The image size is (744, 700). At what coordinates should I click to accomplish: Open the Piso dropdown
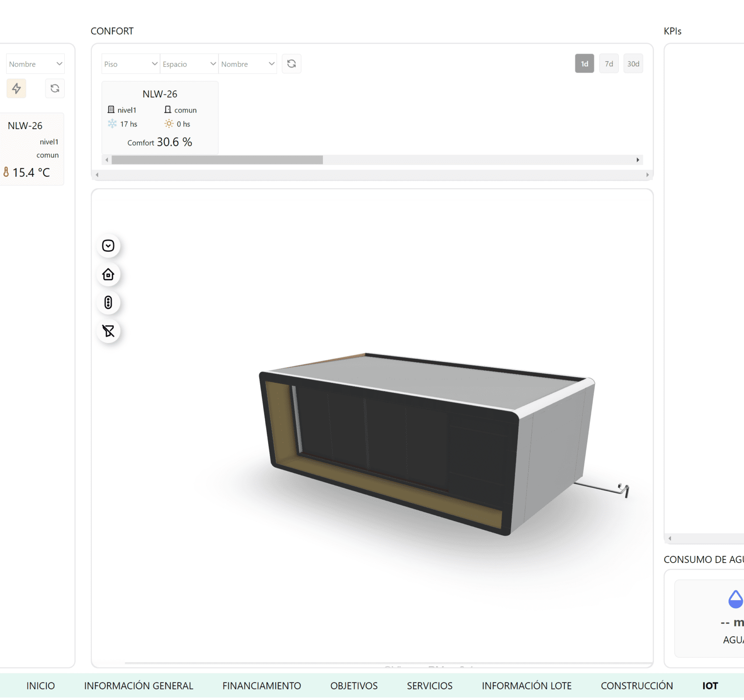[x=130, y=64]
